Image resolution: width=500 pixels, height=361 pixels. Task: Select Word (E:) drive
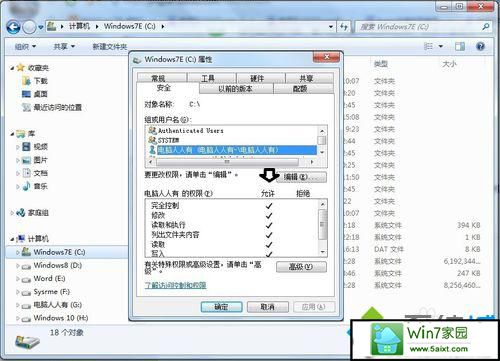tap(44, 279)
